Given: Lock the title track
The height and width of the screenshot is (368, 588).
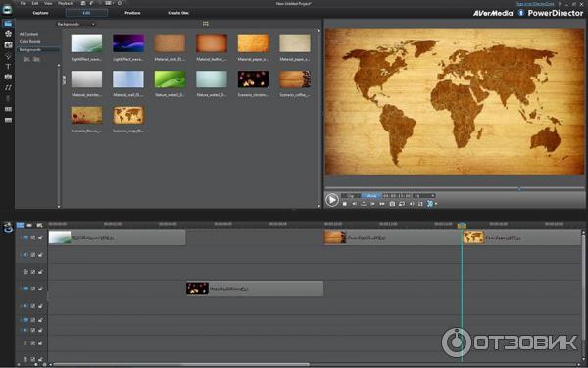Looking at the screenshot, I should point(40,343).
